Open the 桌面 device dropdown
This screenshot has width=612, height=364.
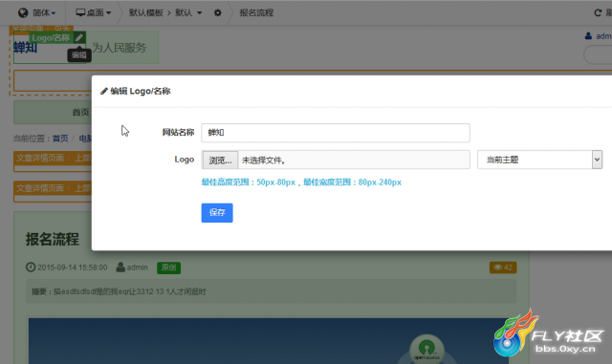point(94,12)
